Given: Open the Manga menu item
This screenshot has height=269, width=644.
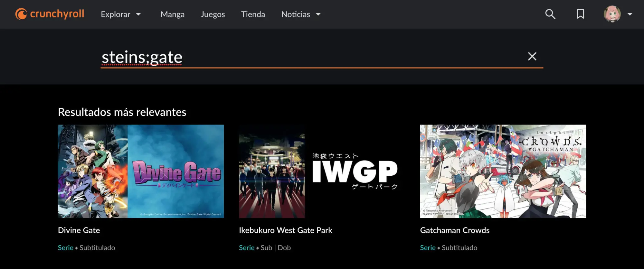Looking at the screenshot, I should (173, 14).
